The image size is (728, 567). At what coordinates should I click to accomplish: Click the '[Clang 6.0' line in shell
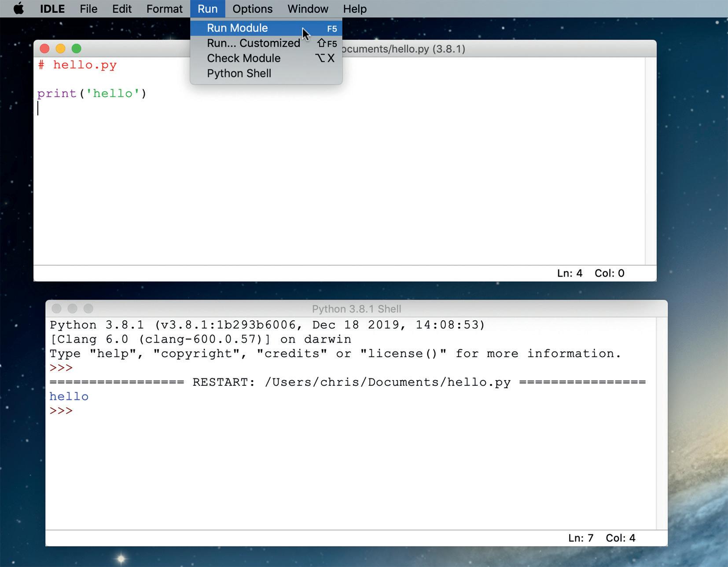[200, 340]
